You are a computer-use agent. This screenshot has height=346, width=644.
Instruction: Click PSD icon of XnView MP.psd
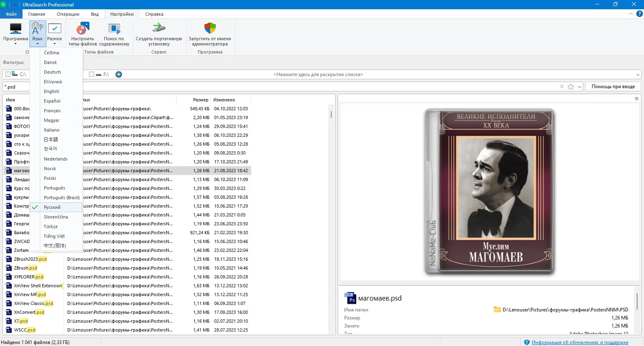(9, 295)
